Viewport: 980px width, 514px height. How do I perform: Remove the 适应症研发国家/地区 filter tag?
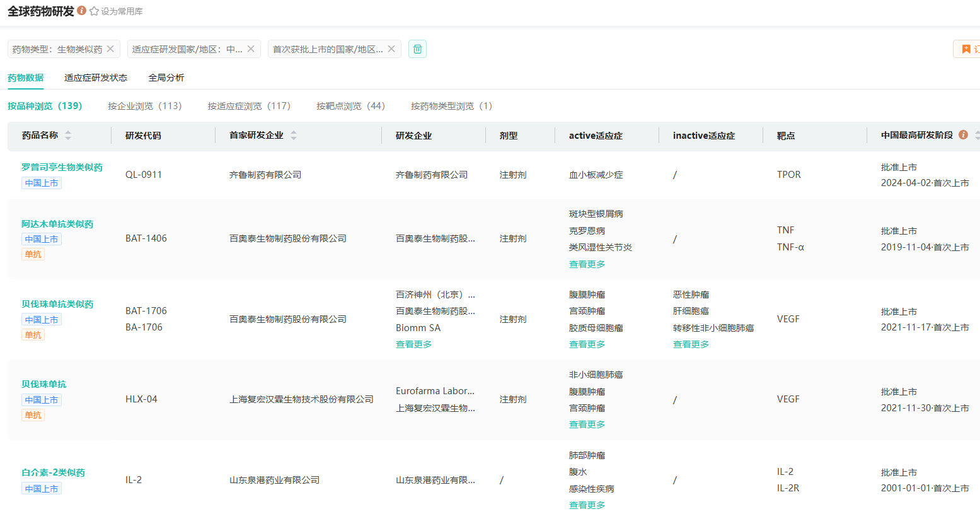251,49
